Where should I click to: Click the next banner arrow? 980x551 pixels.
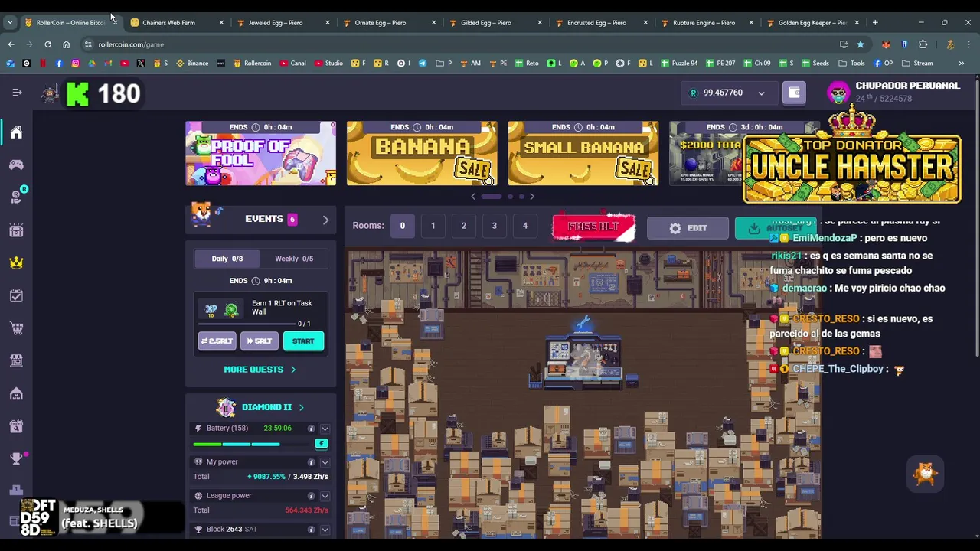point(532,197)
